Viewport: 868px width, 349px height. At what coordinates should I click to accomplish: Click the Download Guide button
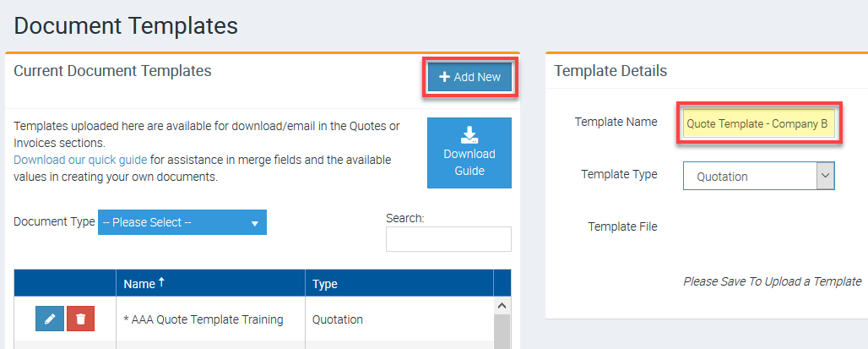pos(469,152)
